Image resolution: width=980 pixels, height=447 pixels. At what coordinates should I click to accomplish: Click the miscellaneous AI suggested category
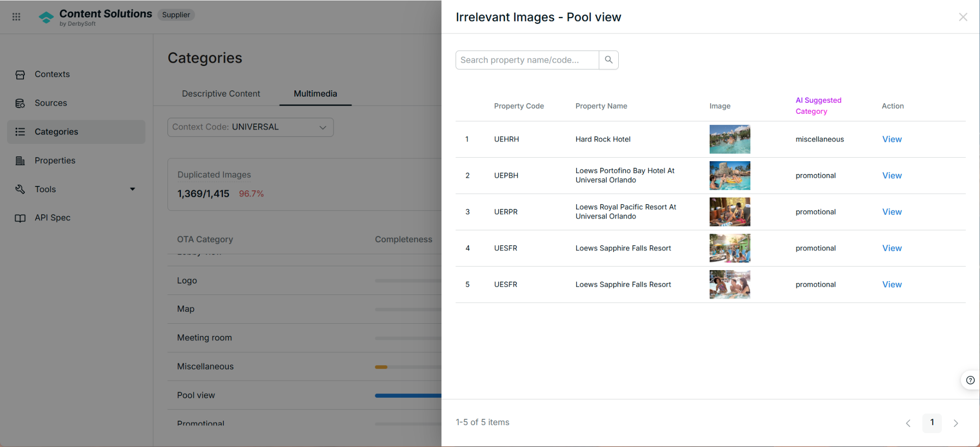[819, 139]
